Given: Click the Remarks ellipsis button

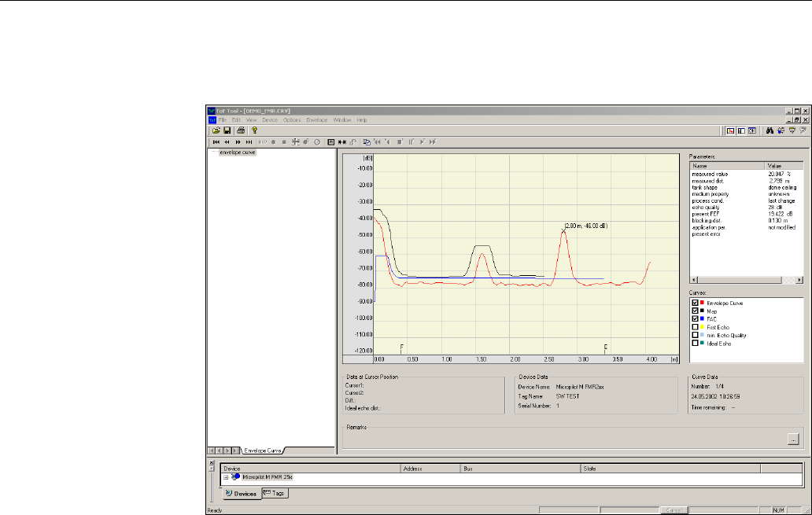Looking at the screenshot, I should click(793, 439).
